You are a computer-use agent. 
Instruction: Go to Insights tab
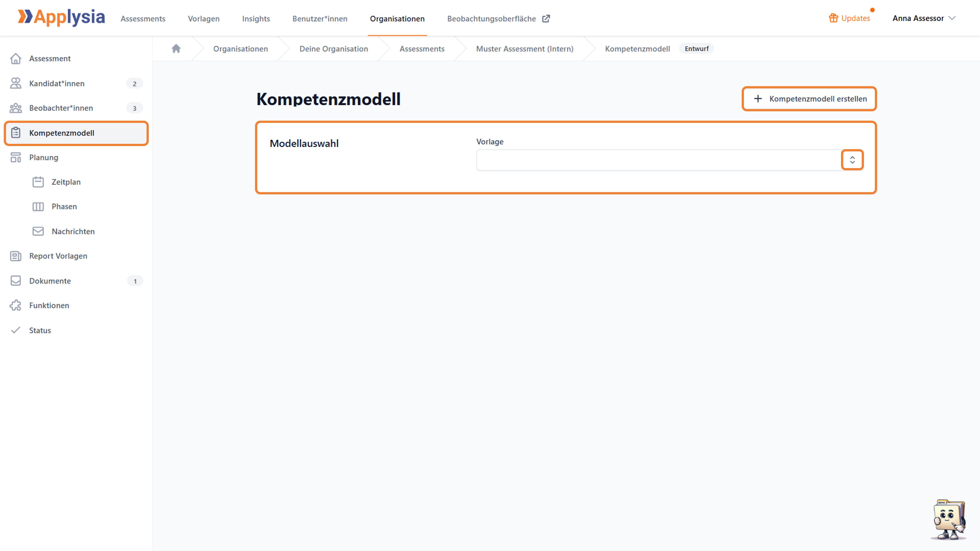[256, 19]
